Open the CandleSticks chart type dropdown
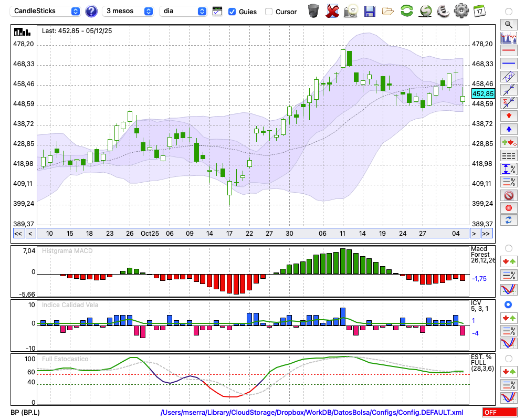This screenshot has width=525, height=420. click(46, 11)
